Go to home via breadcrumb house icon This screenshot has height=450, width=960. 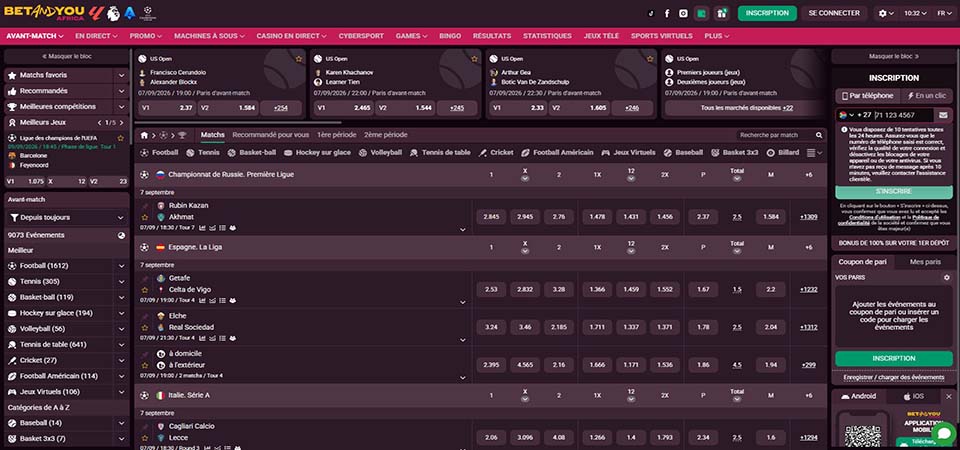(144, 135)
